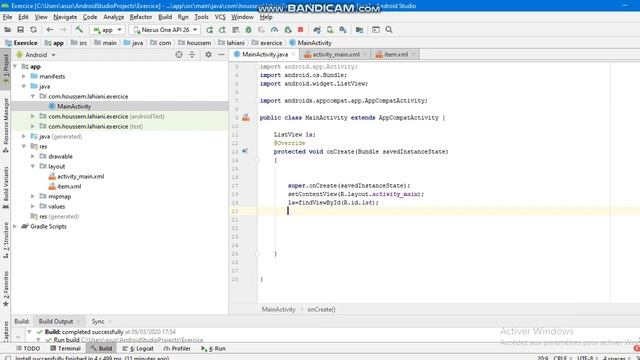
Task: Click the Collapse All icon in Project panel
Action: pos(192,55)
